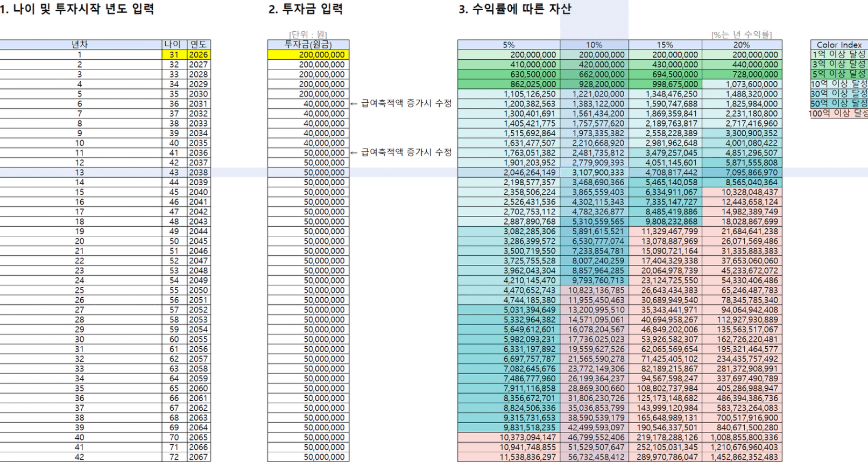Screen dimensions: 868x462
Task: Select the year cell 2038
Action: [199, 172]
